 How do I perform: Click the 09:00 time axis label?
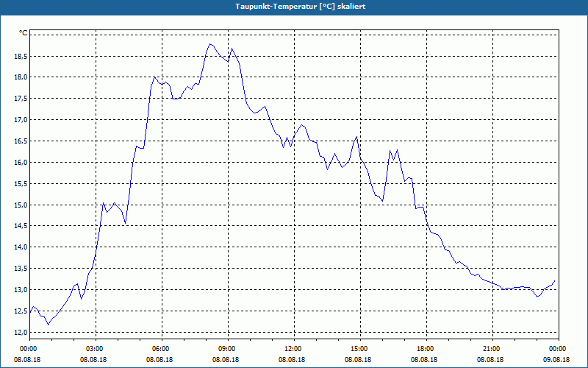point(228,349)
